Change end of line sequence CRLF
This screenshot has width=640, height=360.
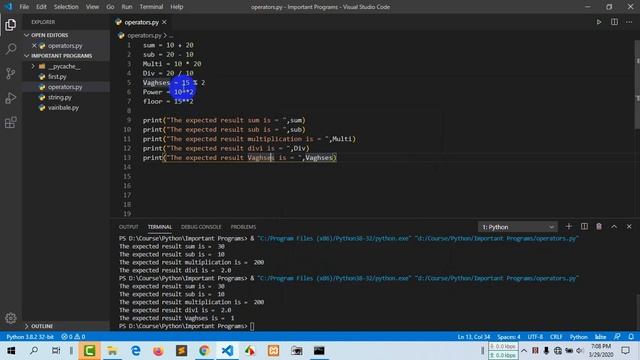[x=556, y=337]
